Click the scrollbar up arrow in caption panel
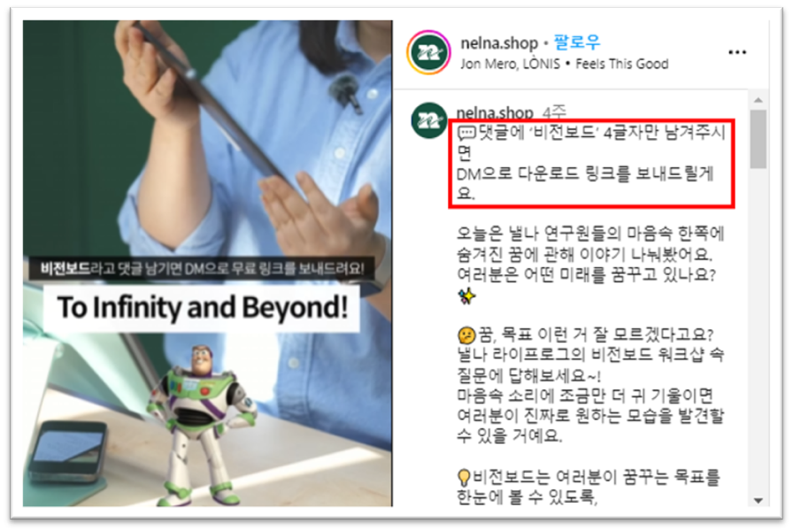Screen dimensions: 793x532 coord(758,100)
